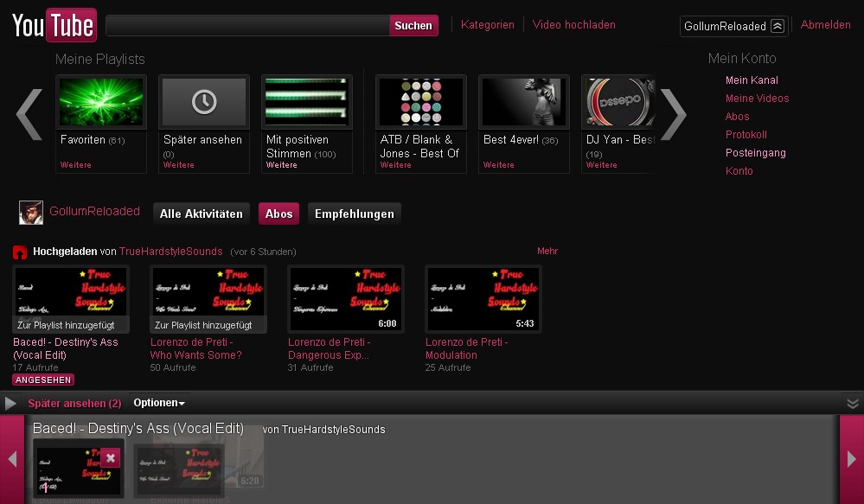Click Weitere under Best 4ever!

pos(499,165)
